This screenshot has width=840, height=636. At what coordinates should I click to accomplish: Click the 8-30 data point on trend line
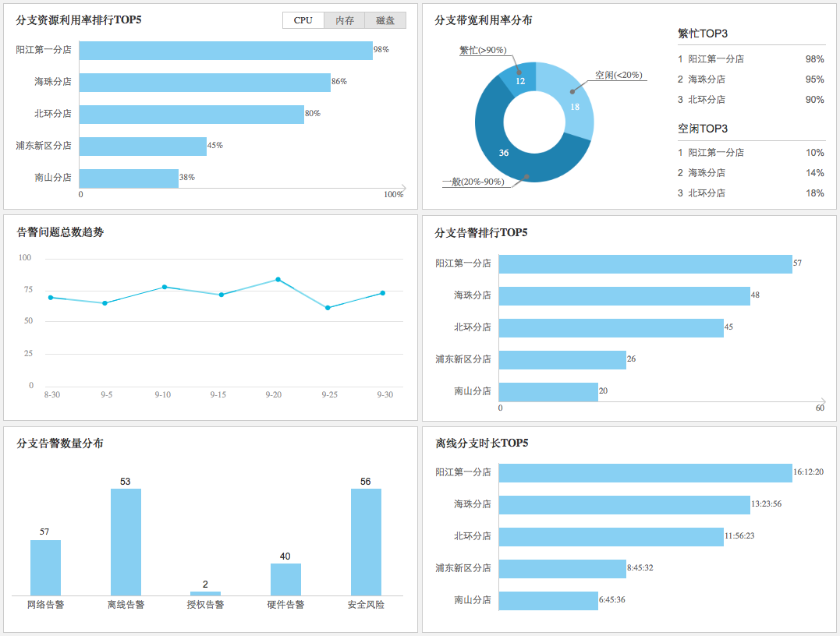click(51, 297)
